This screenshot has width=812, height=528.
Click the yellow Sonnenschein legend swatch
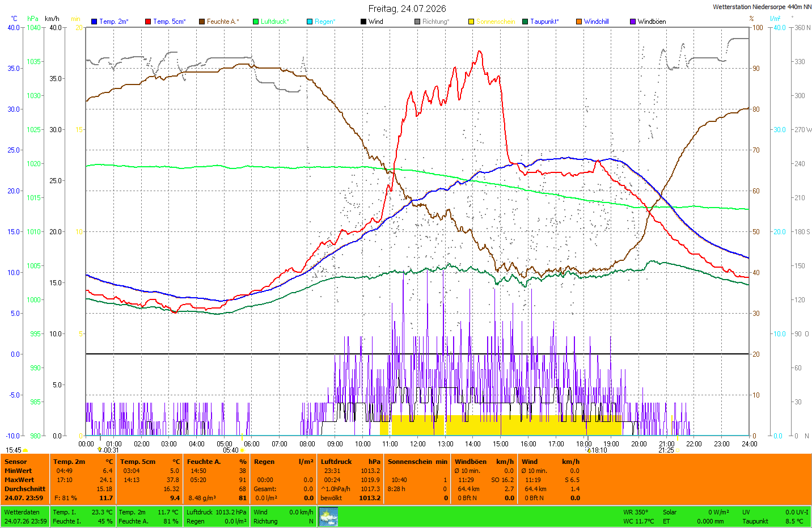[x=471, y=22]
